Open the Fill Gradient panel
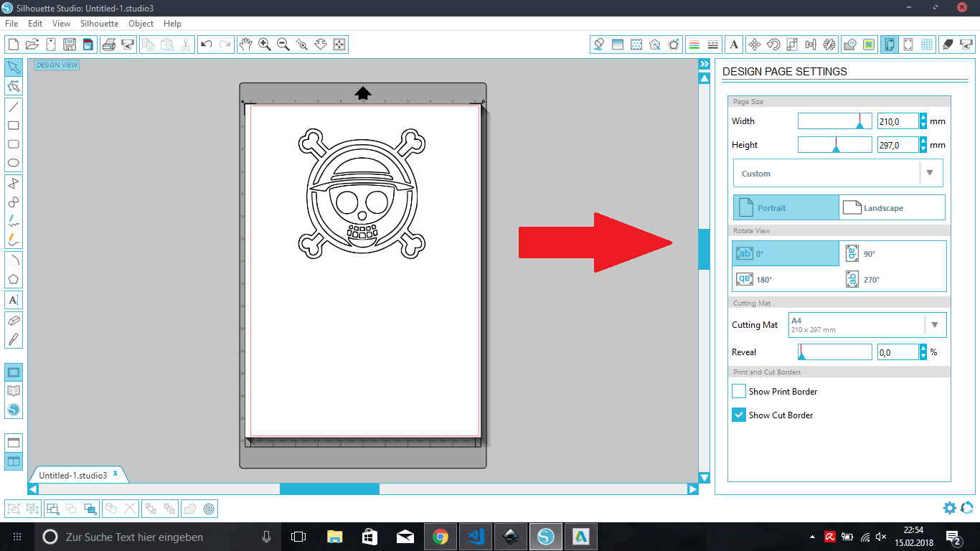Image resolution: width=980 pixels, height=551 pixels. click(618, 44)
